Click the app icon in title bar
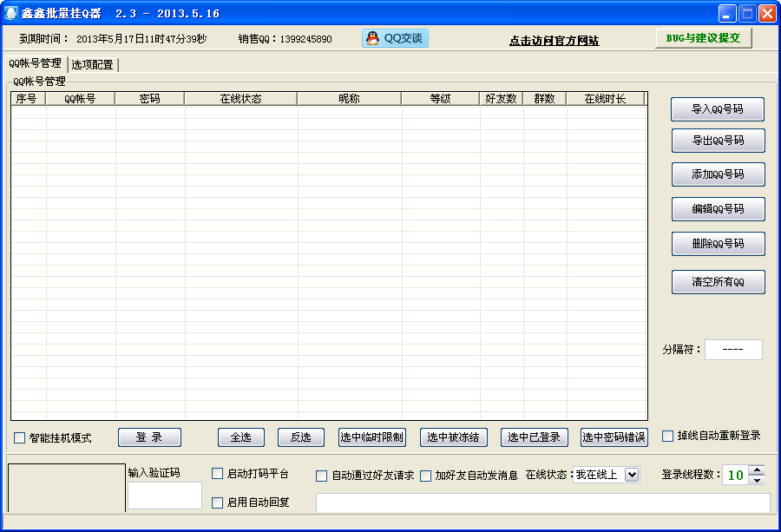Screen dimensions: 781x532 (11, 13)
